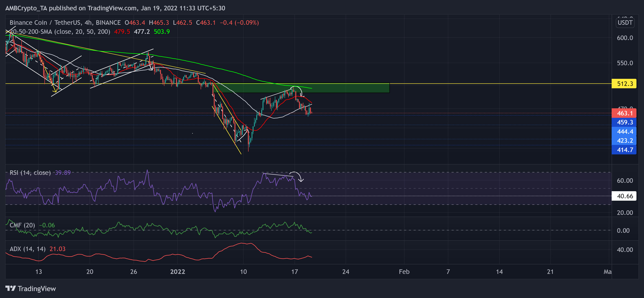Image resolution: width=644 pixels, height=298 pixels.
Task: Click the TradingView logo icon
Action: pyautogui.click(x=11, y=289)
